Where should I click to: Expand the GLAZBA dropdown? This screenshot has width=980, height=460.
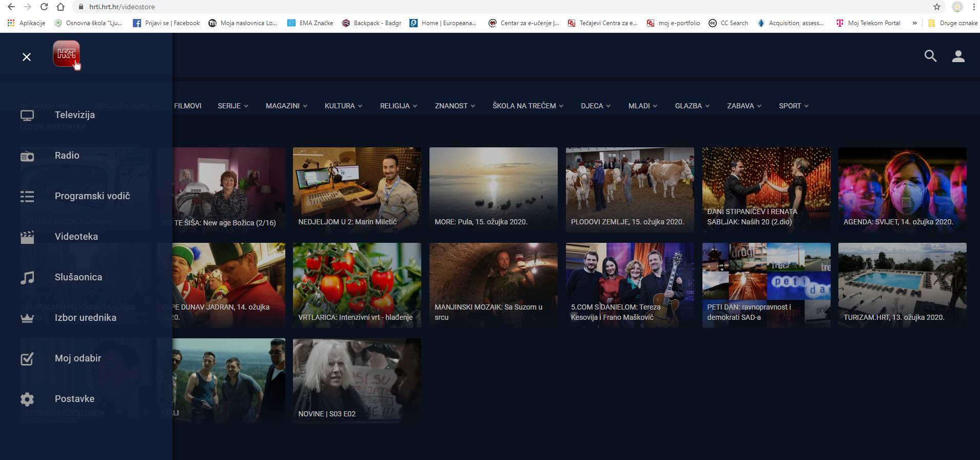pyautogui.click(x=692, y=106)
